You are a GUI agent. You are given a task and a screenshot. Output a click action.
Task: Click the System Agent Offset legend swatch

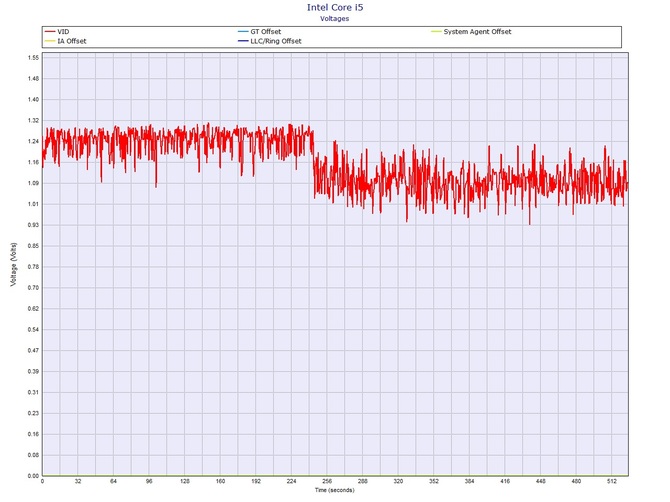coord(436,32)
